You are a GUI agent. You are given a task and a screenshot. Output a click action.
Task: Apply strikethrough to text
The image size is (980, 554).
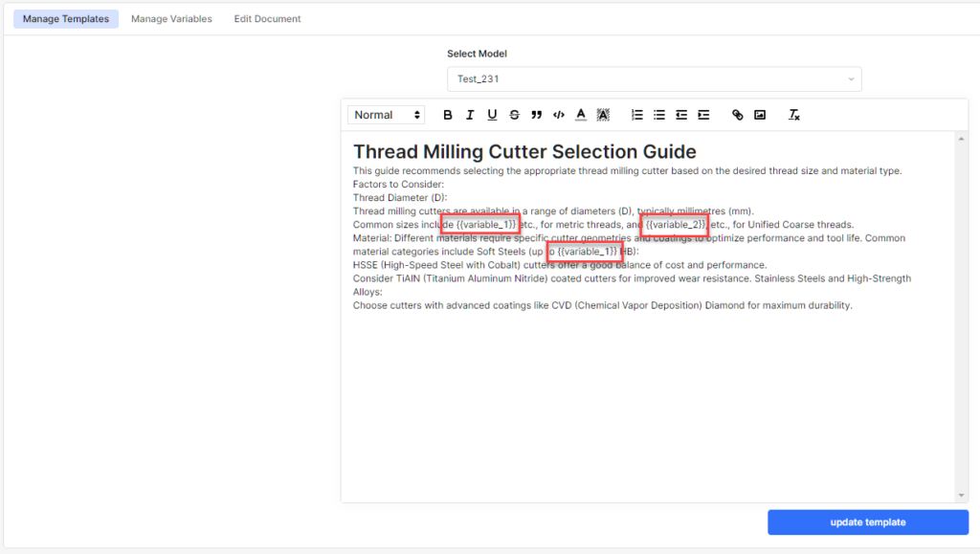click(514, 114)
